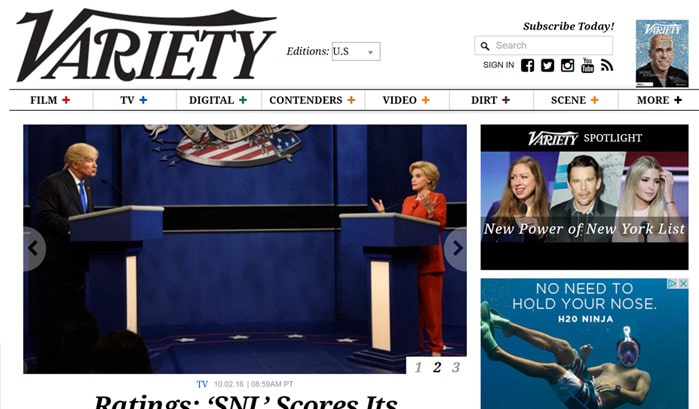
Task: Open the Editions U.S dropdown
Action: click(356, 51)
